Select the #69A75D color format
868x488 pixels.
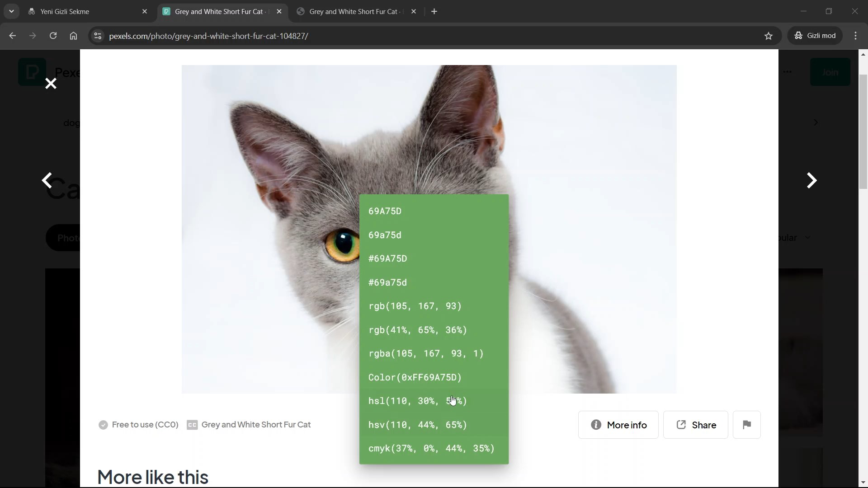point(434,258)
